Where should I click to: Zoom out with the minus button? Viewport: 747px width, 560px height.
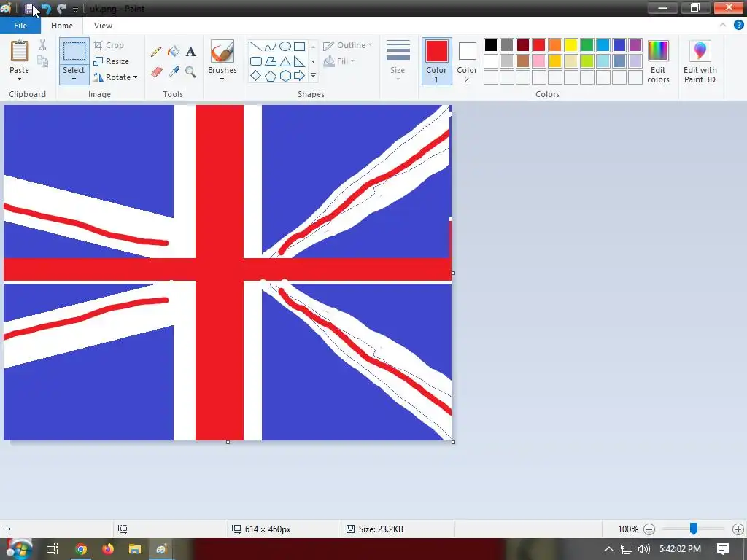coord(649,529)
